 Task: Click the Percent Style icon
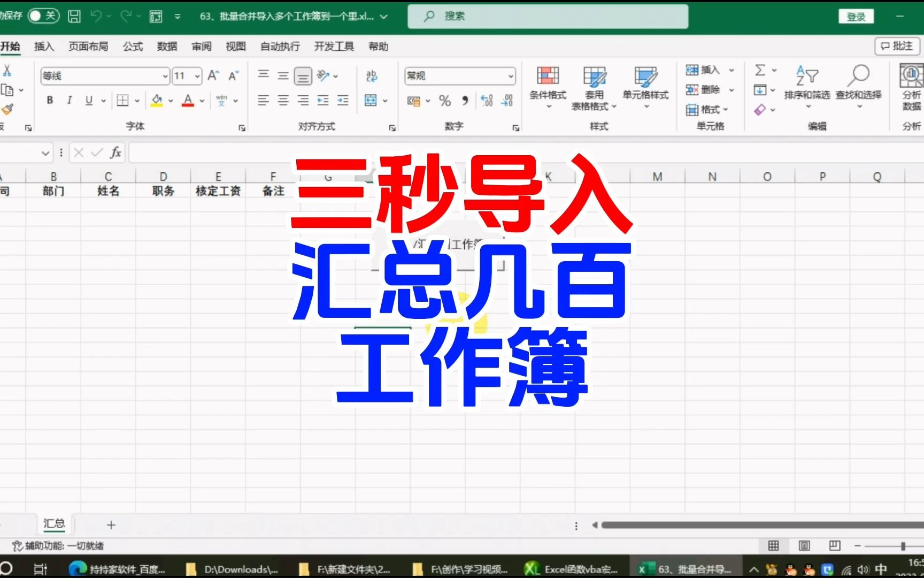(445, 101)
